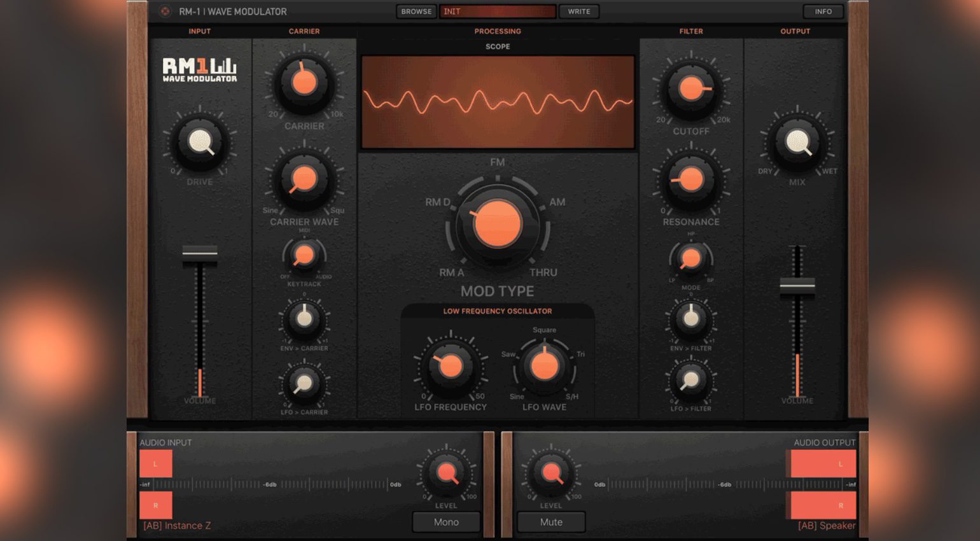The height and width of the screenshot is (541, 980).
Task: Click the audio input level meter
Action: [x=270, y=484]
